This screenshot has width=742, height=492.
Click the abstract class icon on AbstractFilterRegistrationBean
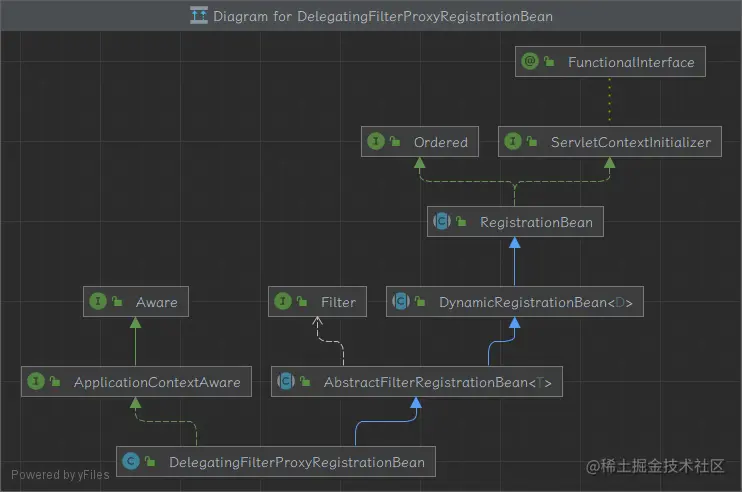pos(285,381)
